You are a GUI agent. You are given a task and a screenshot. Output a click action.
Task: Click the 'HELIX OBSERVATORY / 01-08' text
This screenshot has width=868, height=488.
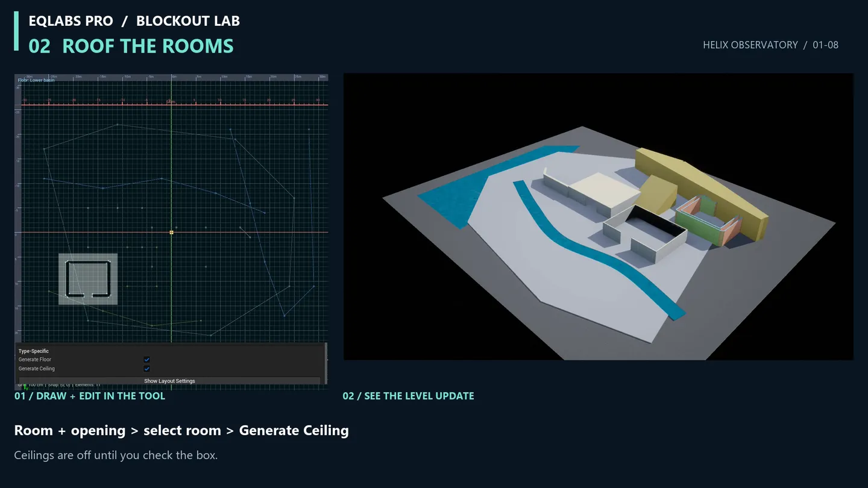click(770, 45)
